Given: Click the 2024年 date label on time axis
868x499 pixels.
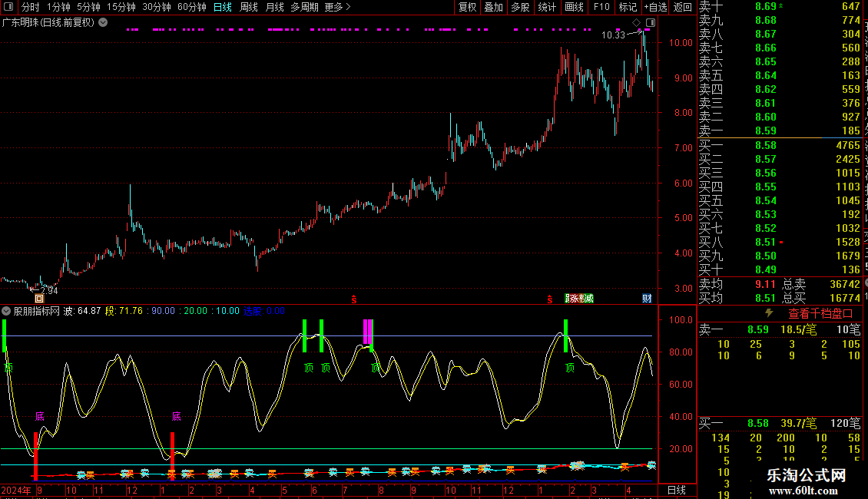Looking at the screenshot, I should point(16,490).
